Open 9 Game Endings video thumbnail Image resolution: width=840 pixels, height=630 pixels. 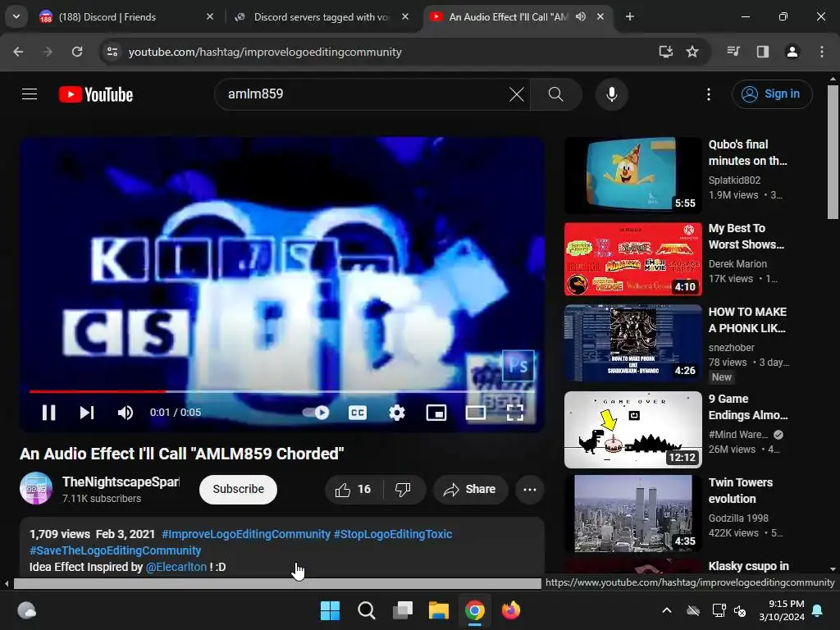[x=632, y=430]
